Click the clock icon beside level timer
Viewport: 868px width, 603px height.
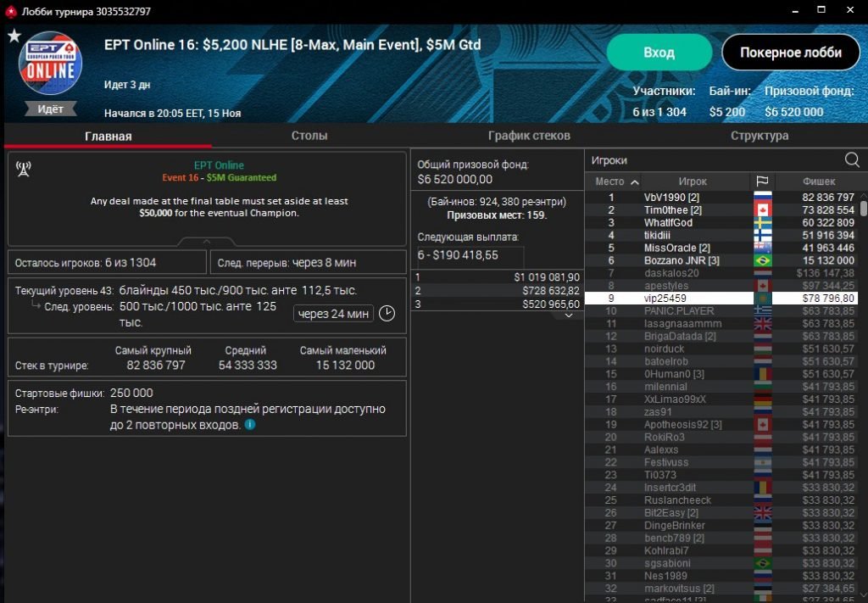[x=387, y=314]
